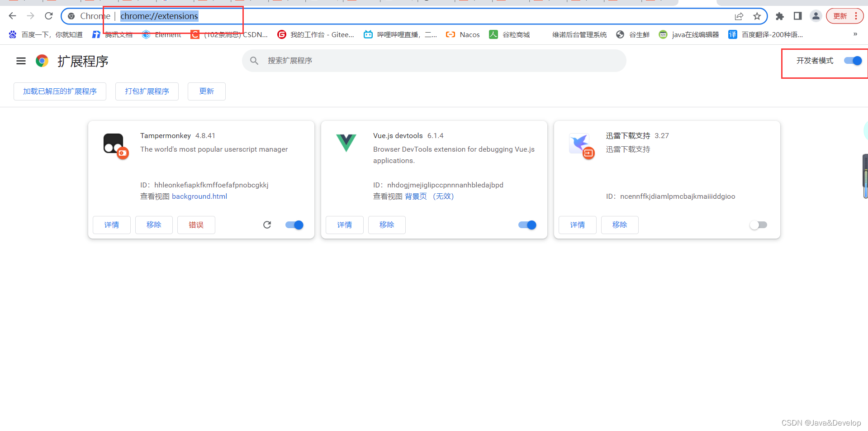Open Tampermonkey background.html link
The height and width of the screenshot is (431, 868).
pyautogui.click(x=199, y=196)
